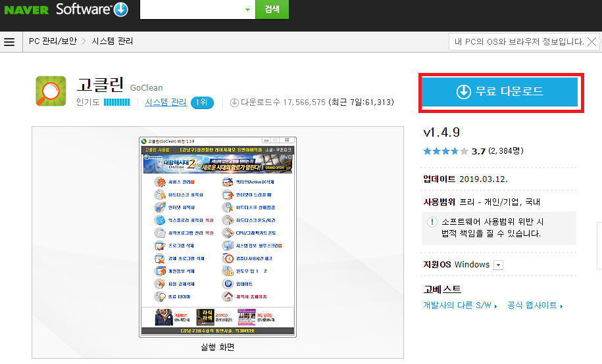The width and height of the screenshot is (602, 364).
Task: Click the 컴퓨터사용시간 체크 clock icon
Action: pos(228,258)
